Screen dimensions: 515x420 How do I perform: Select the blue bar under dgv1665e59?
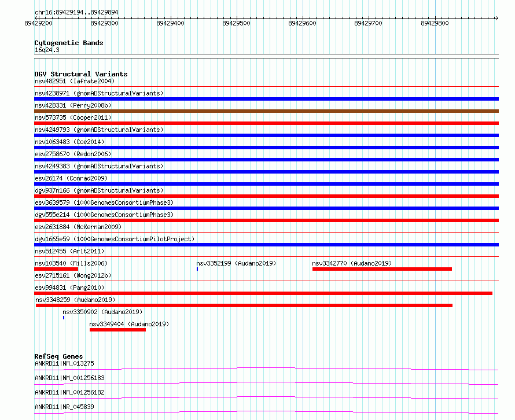coord(266,245)
